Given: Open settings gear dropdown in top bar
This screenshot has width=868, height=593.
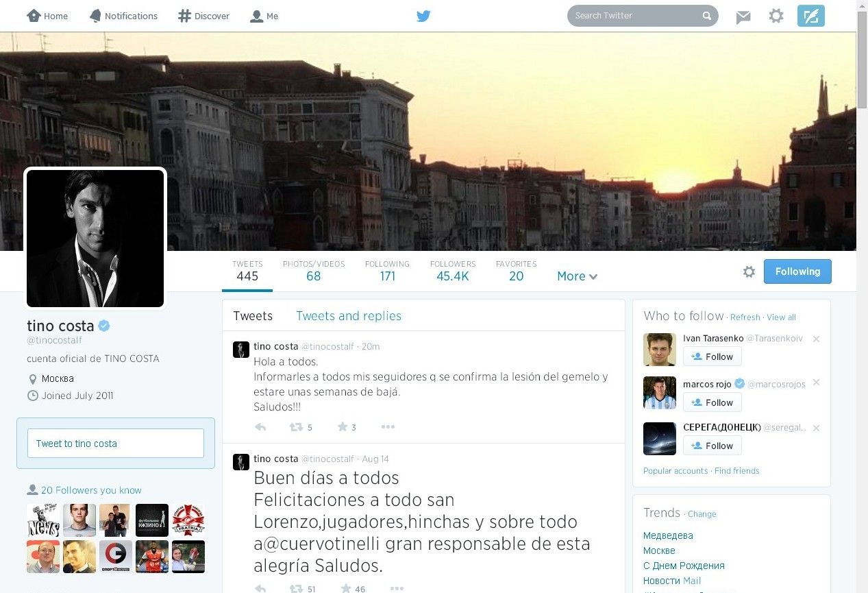Looking at the screenshot, I should click(x=776, y=16).
